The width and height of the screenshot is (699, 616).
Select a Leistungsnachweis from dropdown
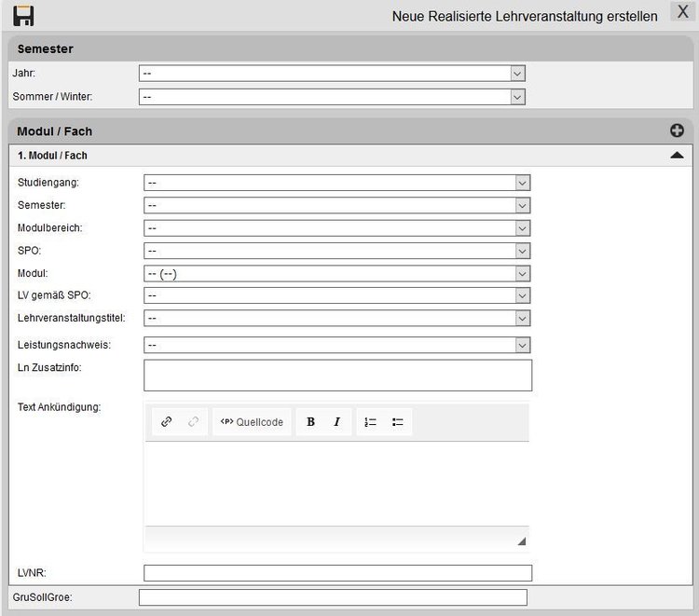tap(336, 345)
